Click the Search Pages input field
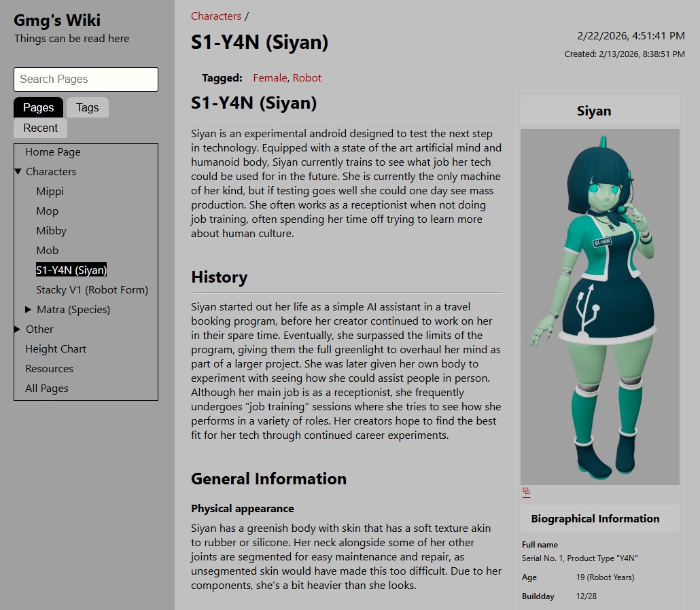700x610 pixels. coord(86,79)
